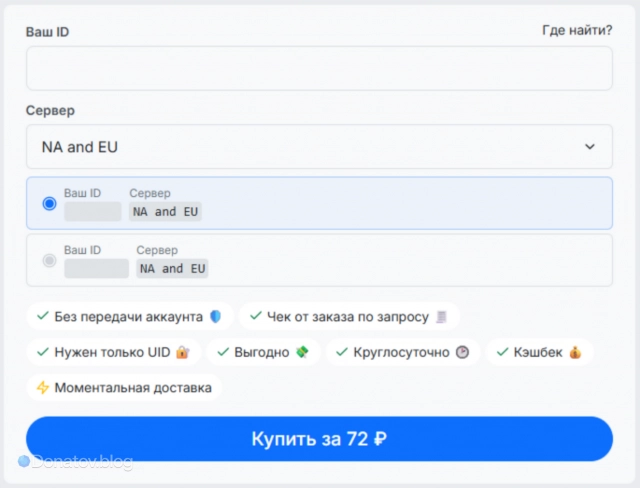The height and width of the screenshot is (488, 640).
Task: Click the money bag icon after Кэшбек
Action: point(575,352)
